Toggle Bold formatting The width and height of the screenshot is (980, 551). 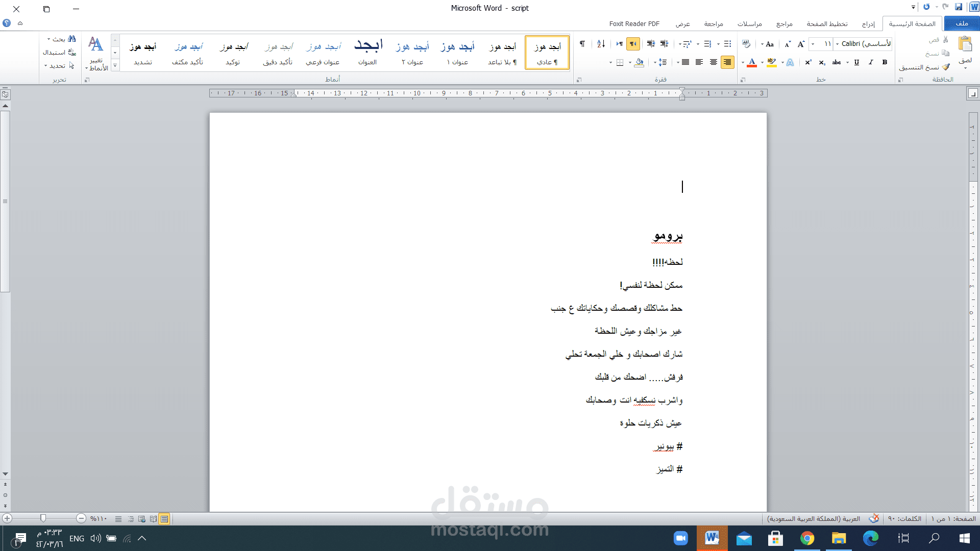tap(885, 62)
